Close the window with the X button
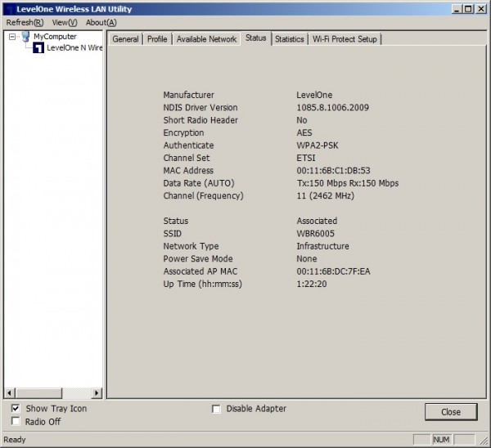The width and height of the screenshot is (491, 448). [481, 9]
